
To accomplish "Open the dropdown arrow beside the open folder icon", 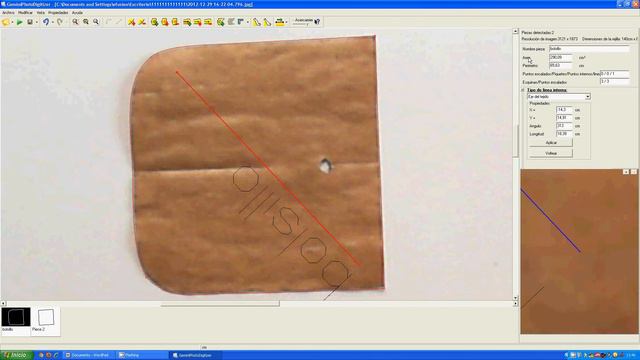I will (12, 22).
